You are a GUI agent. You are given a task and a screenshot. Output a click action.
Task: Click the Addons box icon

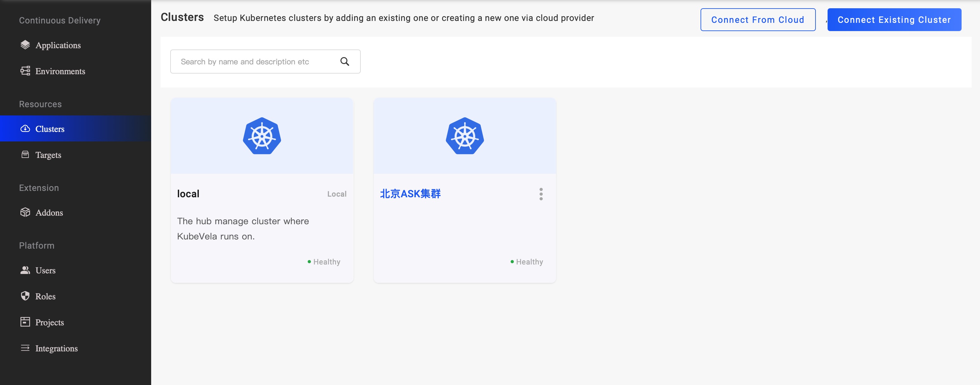click(25, 212)
